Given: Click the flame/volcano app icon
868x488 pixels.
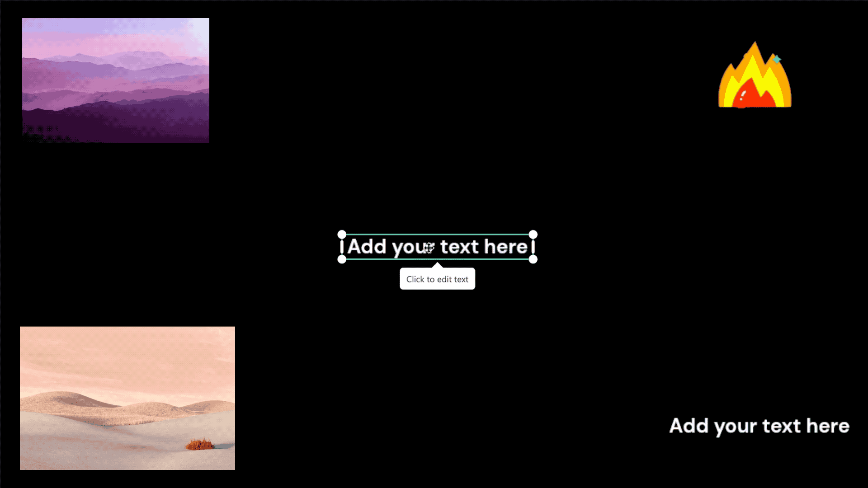Looking at the screenshot, I should (754, 77).
